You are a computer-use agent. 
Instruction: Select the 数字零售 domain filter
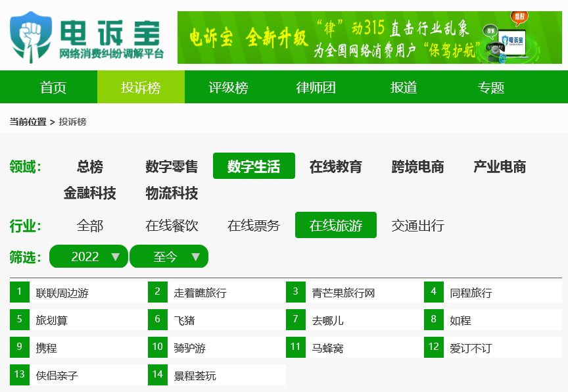[172, 166]
